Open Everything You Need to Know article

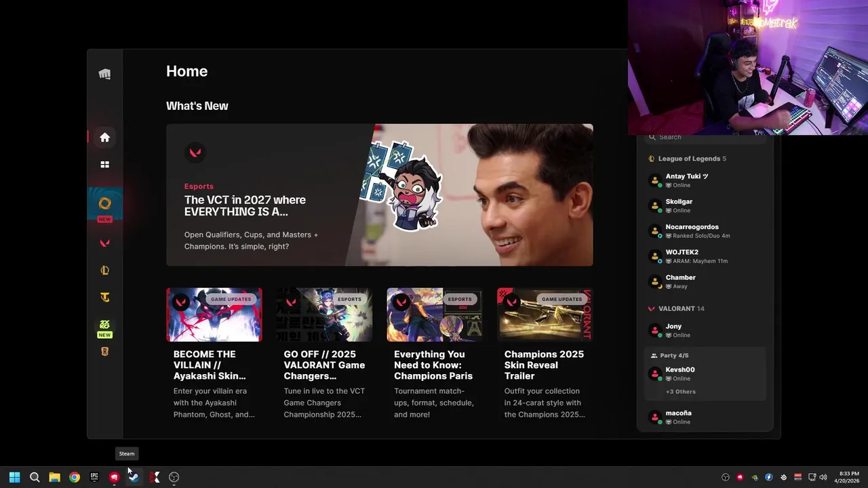click(435, 354)
